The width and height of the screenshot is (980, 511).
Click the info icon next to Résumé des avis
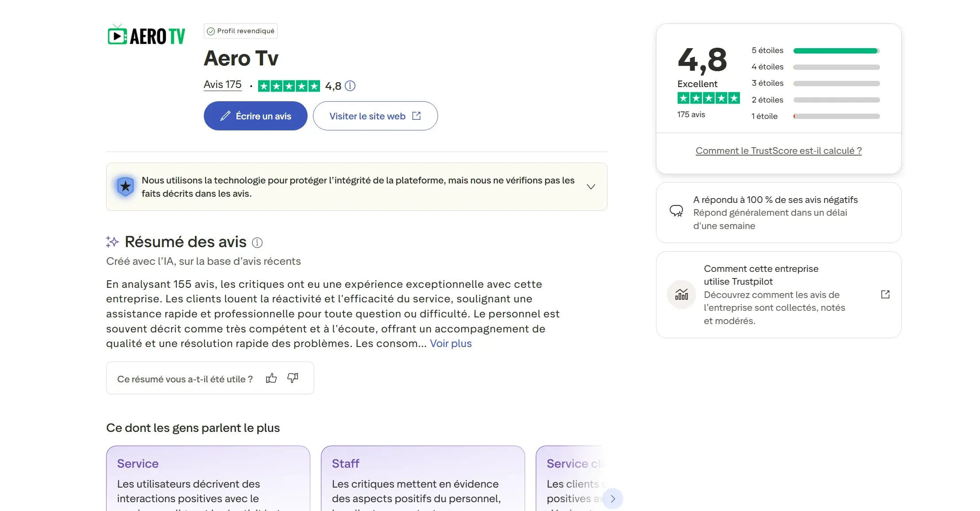coord(257,243)
